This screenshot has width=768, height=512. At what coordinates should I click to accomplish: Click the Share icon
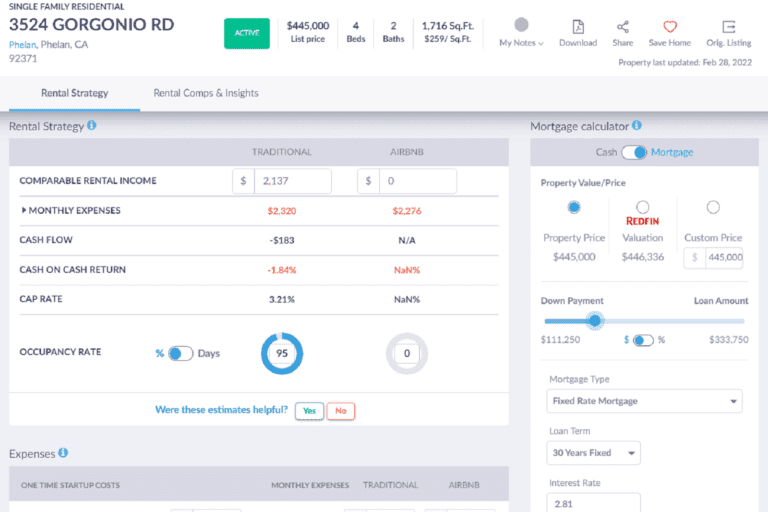622,27
